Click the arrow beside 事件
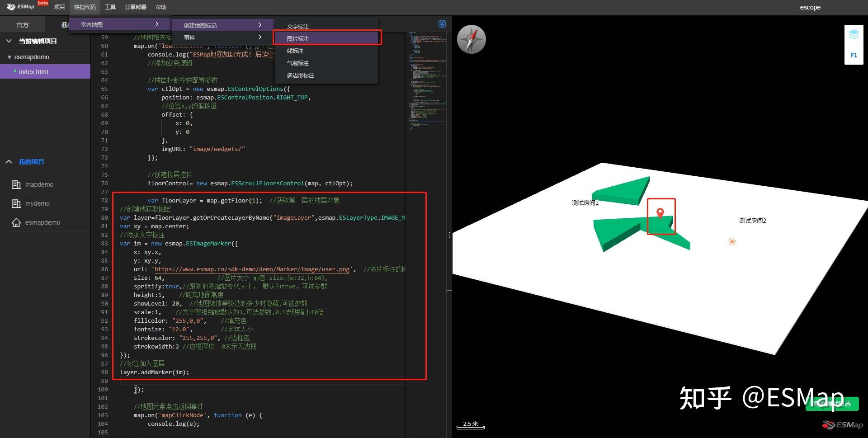This screenshot has height=438, width=868. tap(260, 37)
